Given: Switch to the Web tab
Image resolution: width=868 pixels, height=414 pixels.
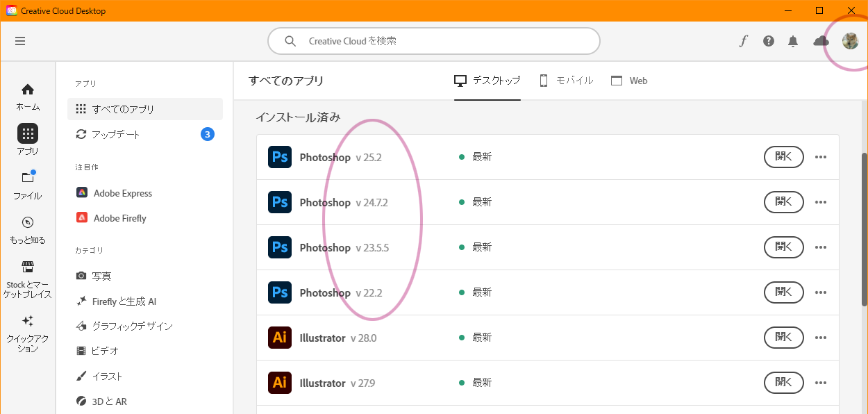Looking at the screenshot, I should click(629, 81).
